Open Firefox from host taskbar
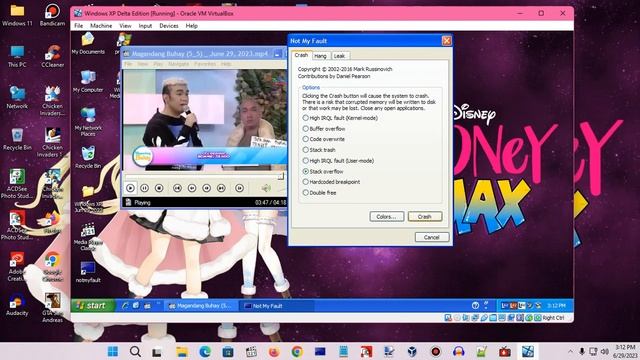640x360 pixels. click(x=274, y=351)
